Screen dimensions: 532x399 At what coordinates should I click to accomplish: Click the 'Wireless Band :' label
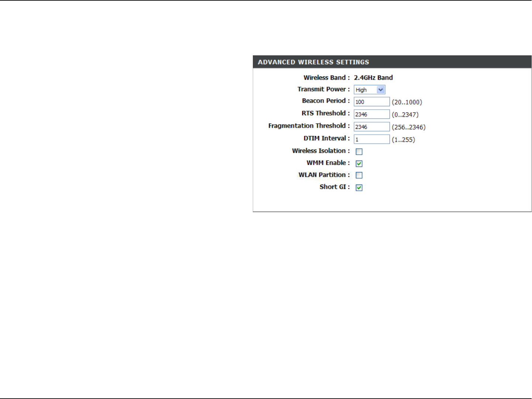point(327,78)
